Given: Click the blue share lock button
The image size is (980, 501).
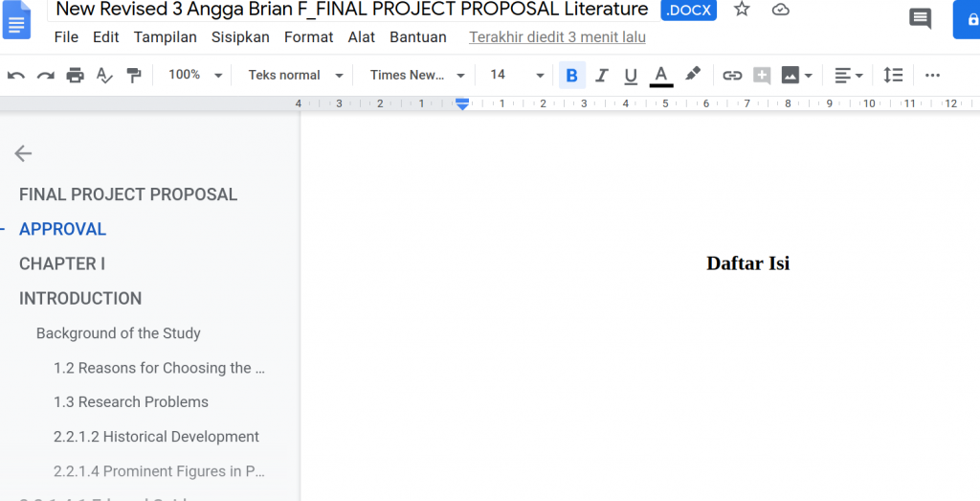Looking at the screenshot, I should click(x=967, y=20).
